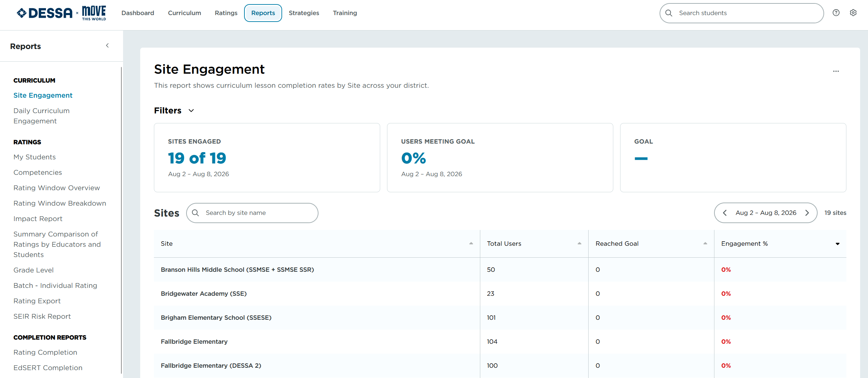Click Total Users value 101
This screenshot has height=378, width=868.
click(491, 318)
